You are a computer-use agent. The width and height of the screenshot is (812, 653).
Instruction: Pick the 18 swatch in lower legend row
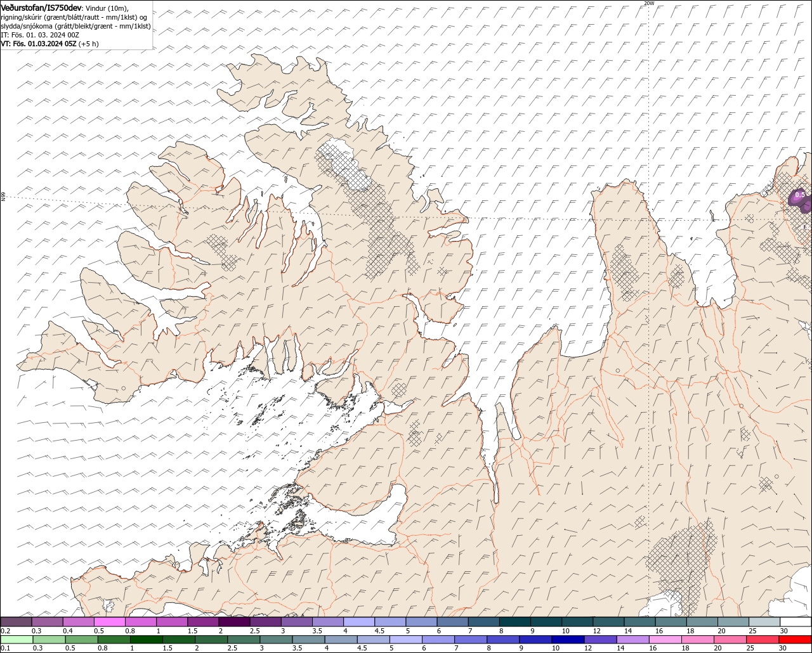point(698,639)
